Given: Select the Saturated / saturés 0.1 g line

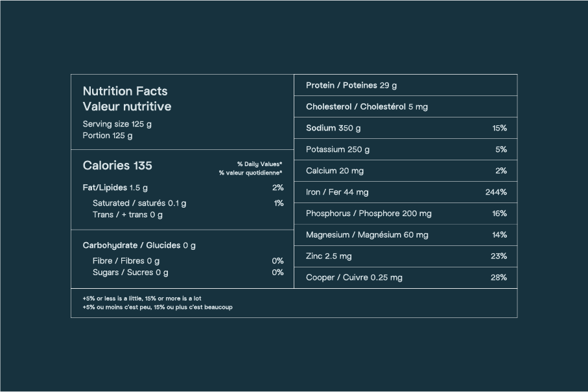Looking at the screenshot, I should click(x=139, y=203).
